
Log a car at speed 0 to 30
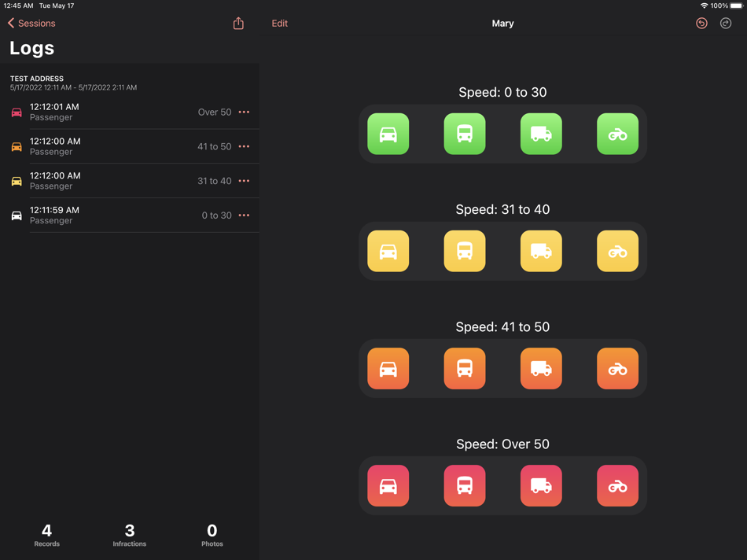click(388, 134)
